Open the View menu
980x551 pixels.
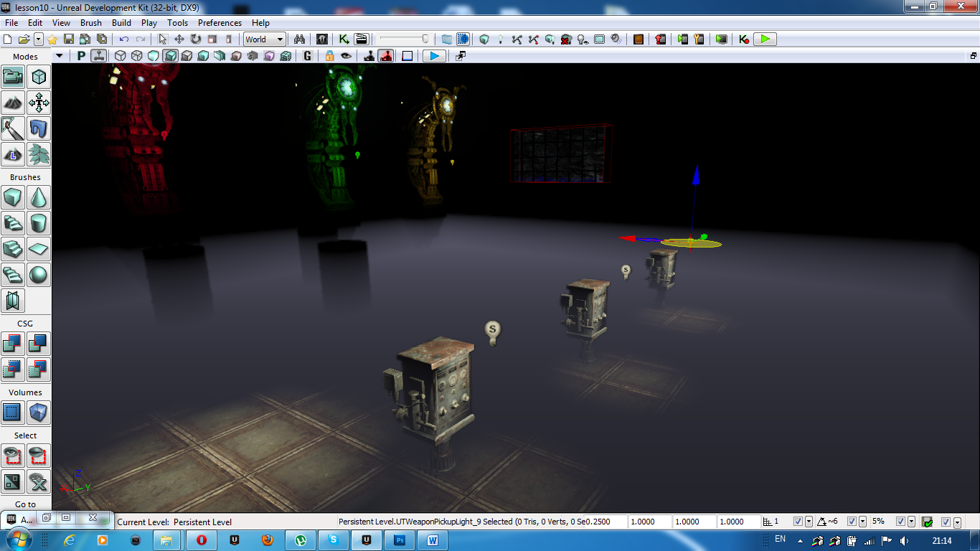coord(61,23)
